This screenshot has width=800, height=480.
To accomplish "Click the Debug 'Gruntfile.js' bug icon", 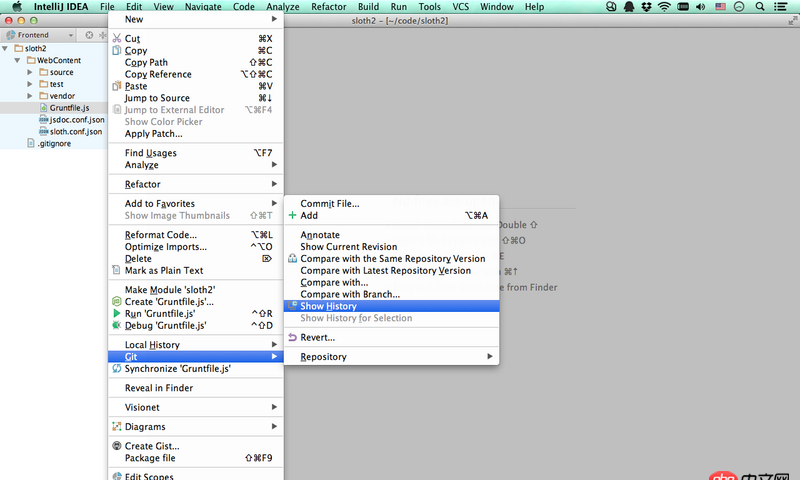I will pyautogui.click(x=117, y=325).
